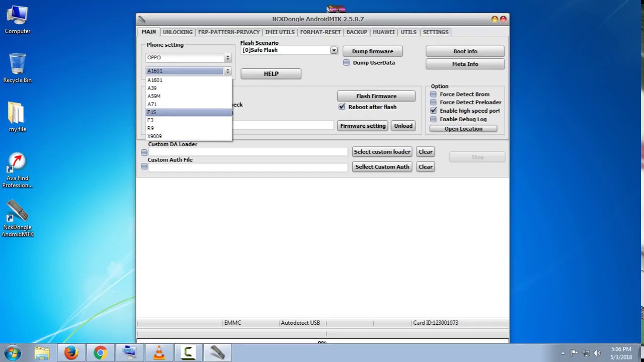644x362 pixels.
Task: Toggle Dump UserData checkbox
Action: click(346, 63)
